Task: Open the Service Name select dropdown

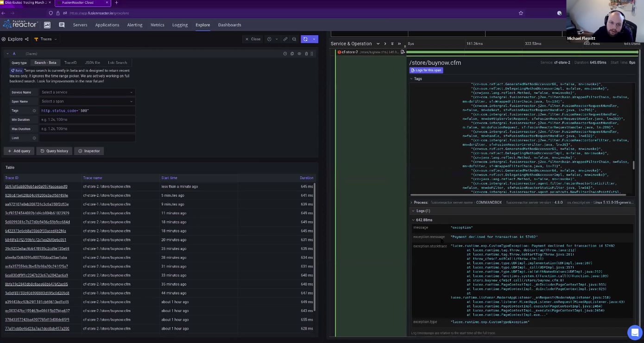Action: 87,92
